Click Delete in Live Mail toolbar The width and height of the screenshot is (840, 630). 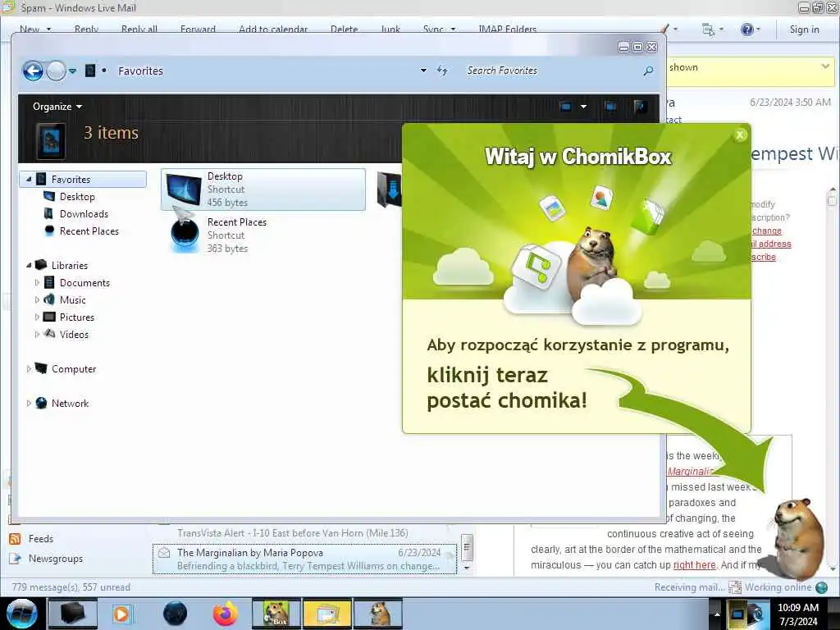coord(344,30)
